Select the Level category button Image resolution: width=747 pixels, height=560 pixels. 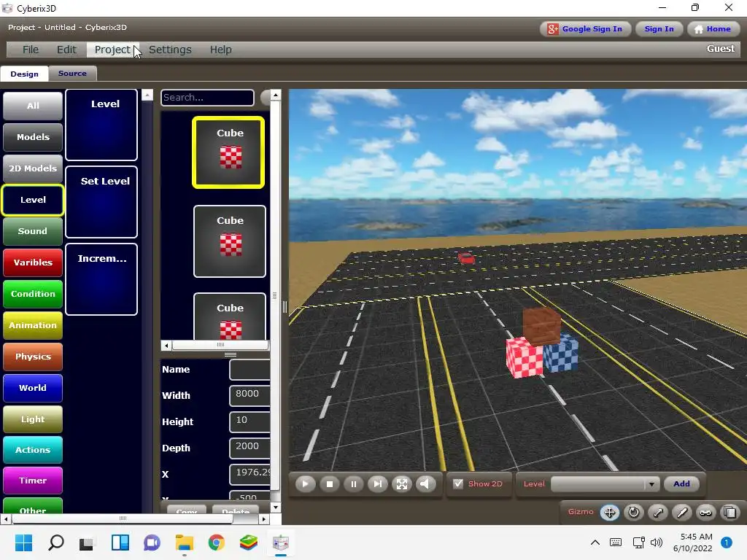tap(33, 200)
